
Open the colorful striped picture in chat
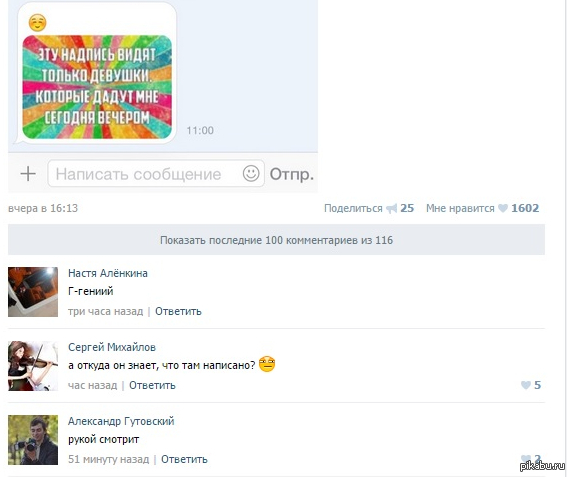coord(97,87)
